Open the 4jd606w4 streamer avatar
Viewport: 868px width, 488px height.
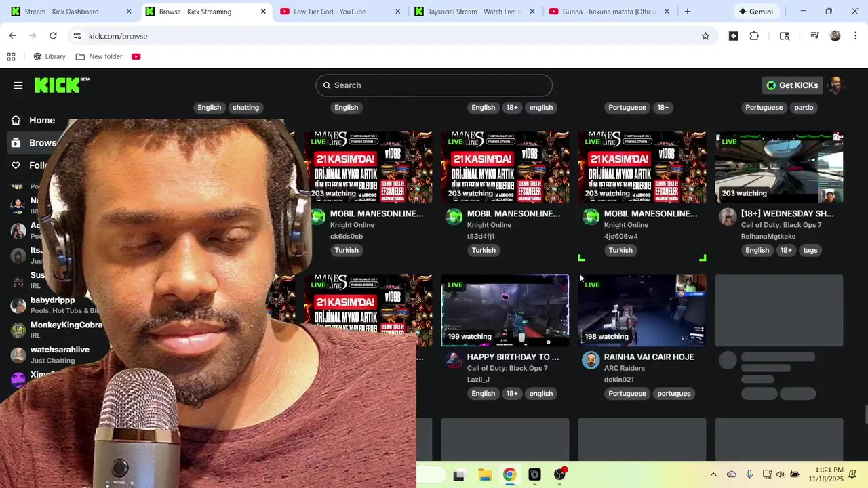click(x=591, y=217)
